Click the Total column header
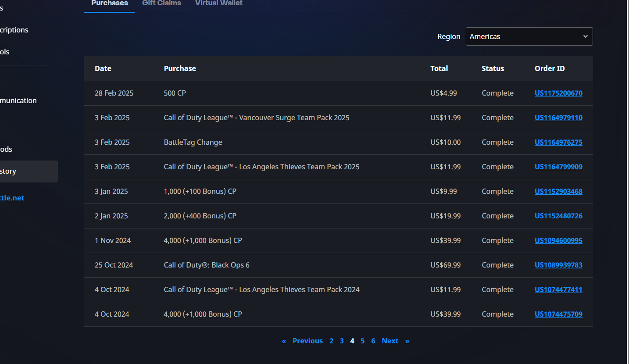The image size is (629, 364). (439, 68)
